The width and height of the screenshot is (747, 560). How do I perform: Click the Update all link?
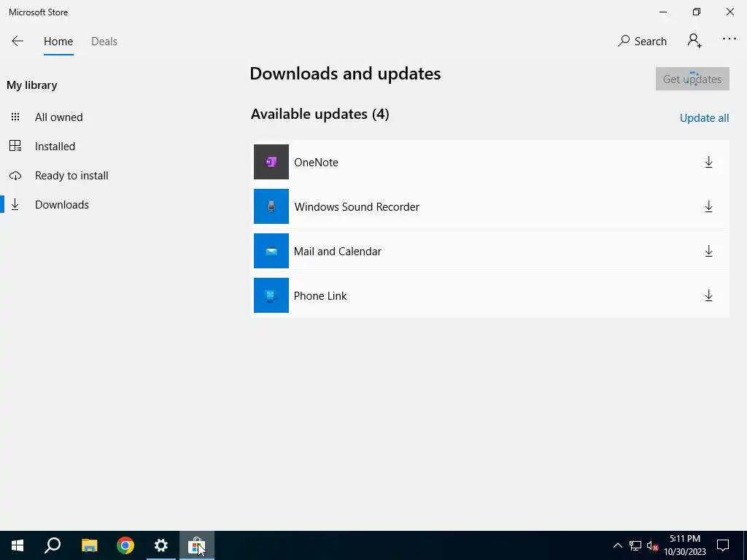point(704,118)
